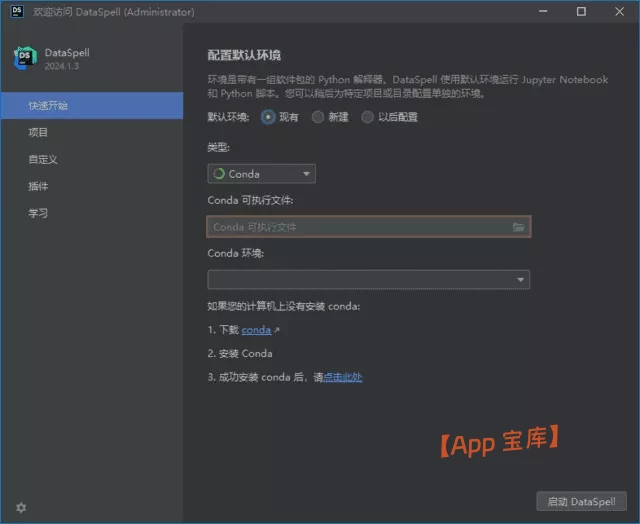This screenshot has height=524, width=640.
Task: Open settings via the gear icon
Action: [21, 507]
